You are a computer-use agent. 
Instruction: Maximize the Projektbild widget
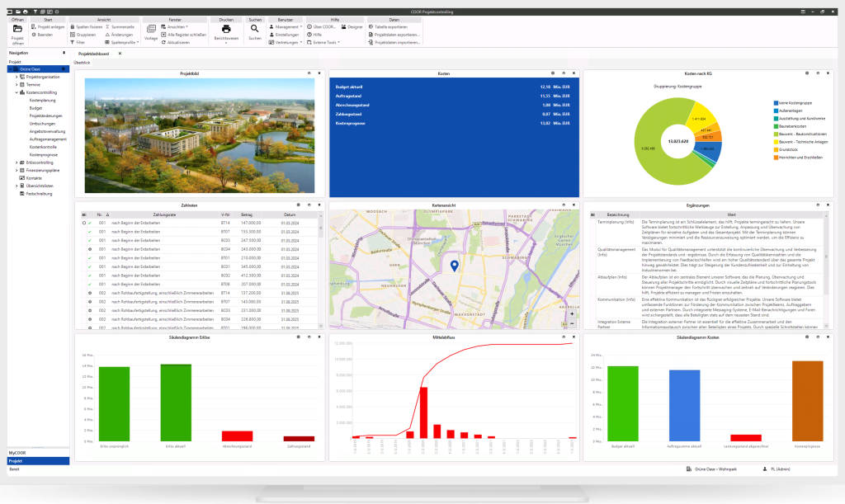309,73
